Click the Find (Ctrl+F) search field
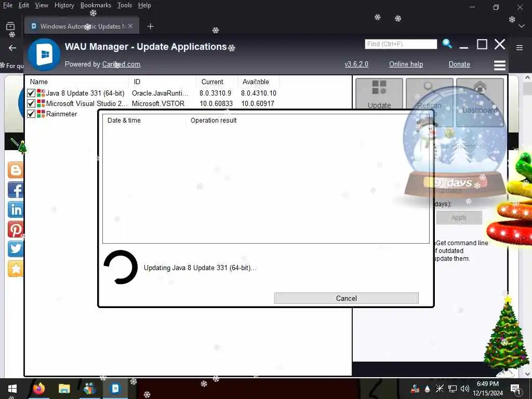This screenshot has height=399, width=532. coord(401,44)
